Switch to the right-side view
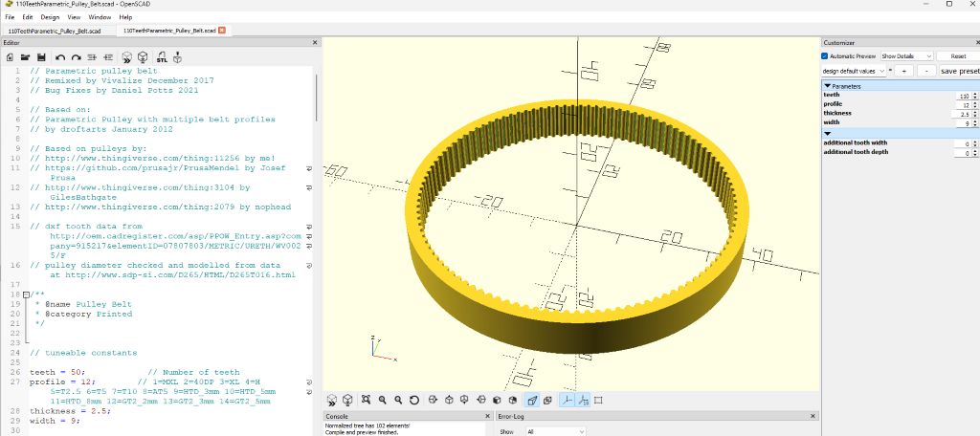Screen dimensions: 980x436 (x=433, y=400)
